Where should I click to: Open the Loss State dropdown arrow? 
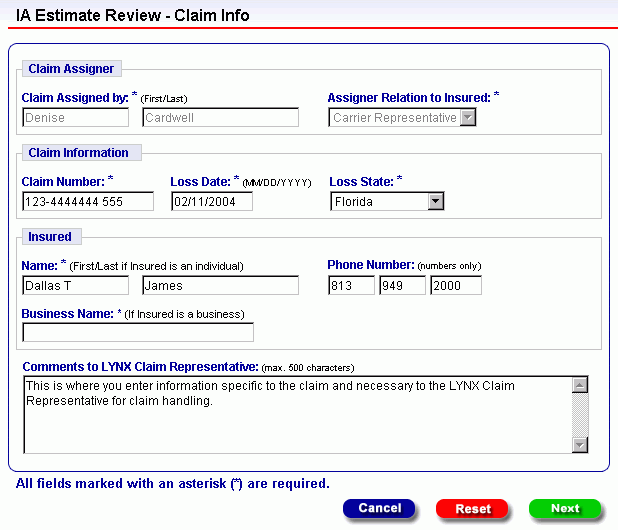436,201
